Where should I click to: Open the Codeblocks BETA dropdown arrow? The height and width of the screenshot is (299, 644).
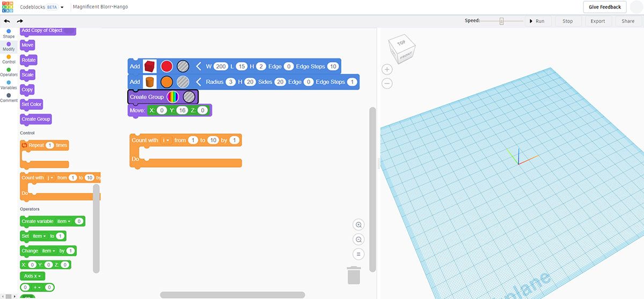(x=62, y=8)
